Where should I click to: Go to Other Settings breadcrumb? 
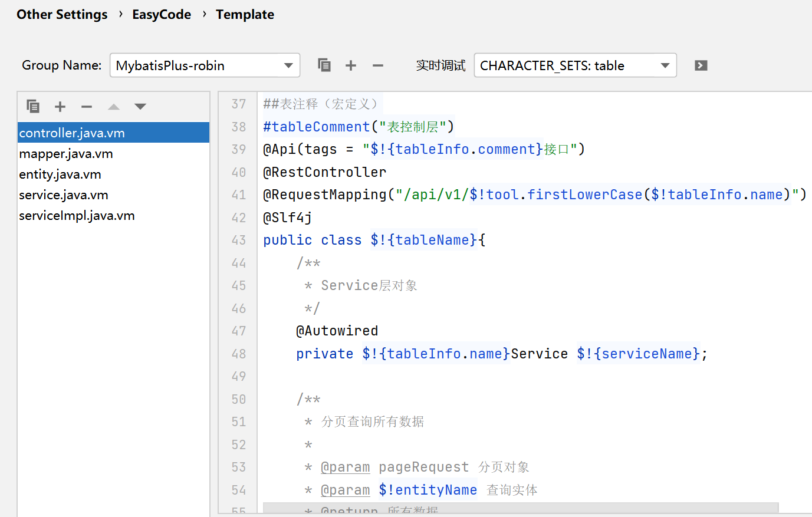tap(62, 15)
